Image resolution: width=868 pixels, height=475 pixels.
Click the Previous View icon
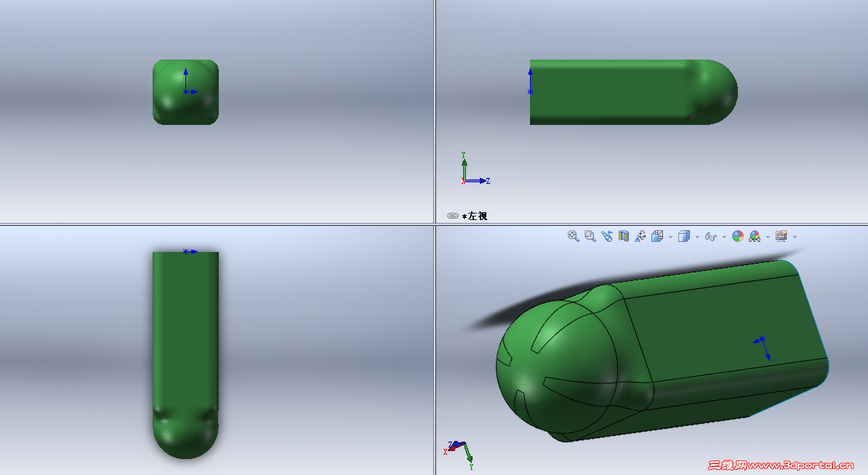[607, 236]
